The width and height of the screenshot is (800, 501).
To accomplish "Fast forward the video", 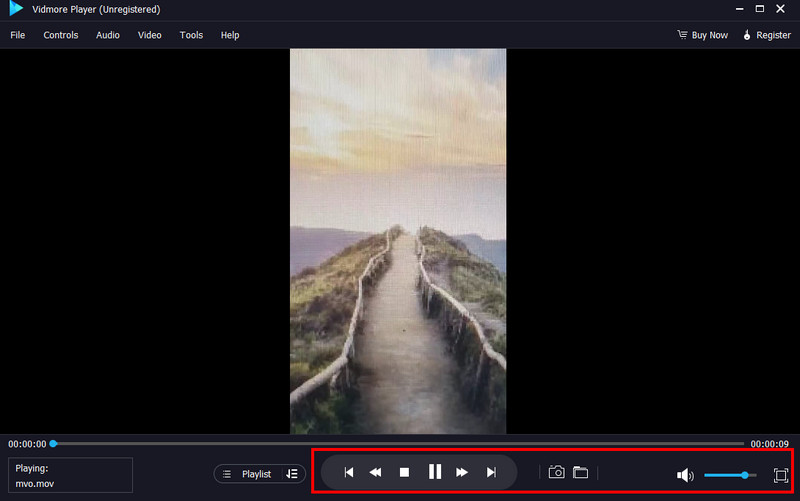I will tap(462, 472).
